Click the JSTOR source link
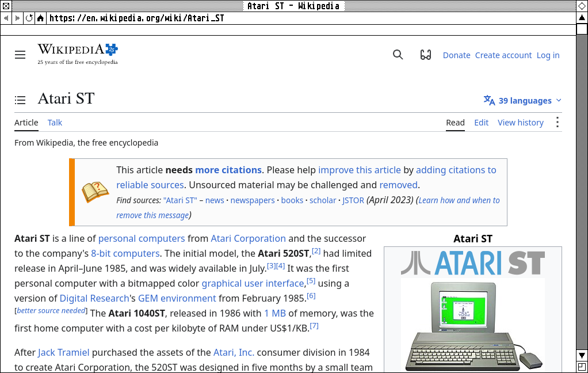The width and height of the screenshot is (588, 373). coord(353,200)
